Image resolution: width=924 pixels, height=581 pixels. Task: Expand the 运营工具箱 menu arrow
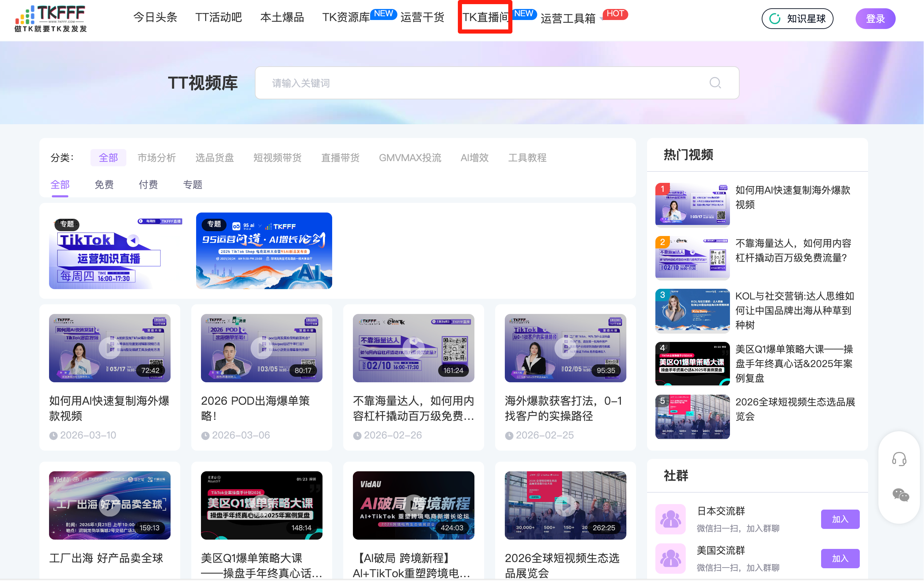[x=601, y=18]
